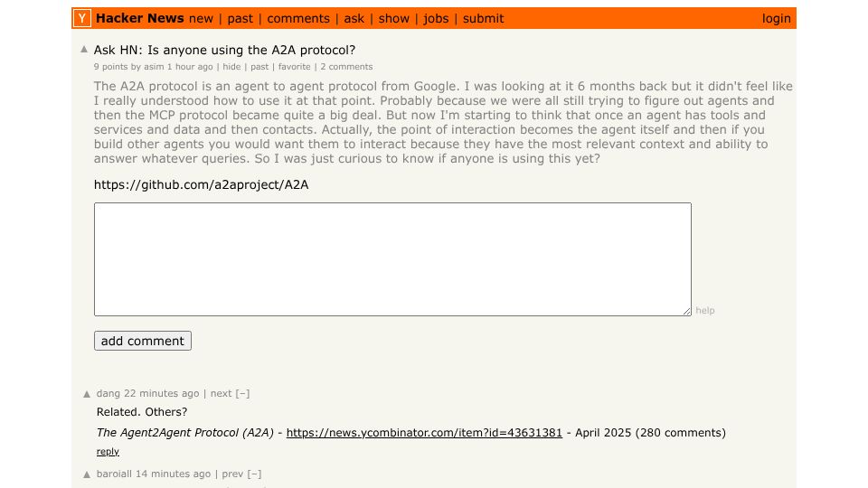This screenshot has height=488, width=868.
Task: Open the 2 comments link
Action: click(346, 66)
